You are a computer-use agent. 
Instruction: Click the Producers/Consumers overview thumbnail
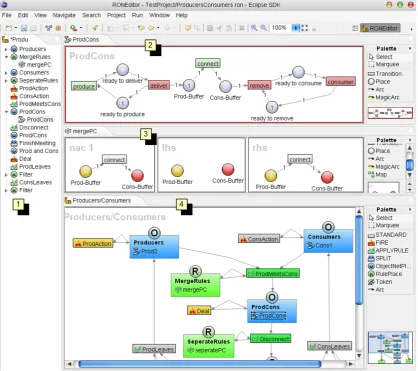[390, 348]
